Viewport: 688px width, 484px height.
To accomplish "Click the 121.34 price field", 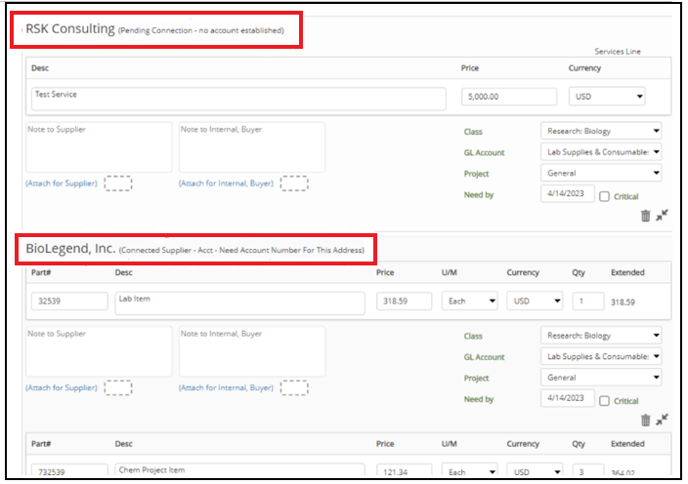I will point(404,470).
